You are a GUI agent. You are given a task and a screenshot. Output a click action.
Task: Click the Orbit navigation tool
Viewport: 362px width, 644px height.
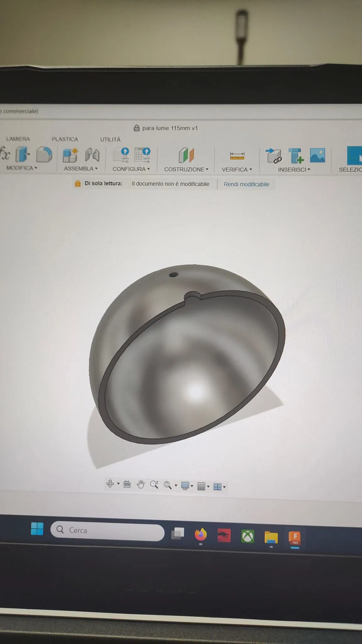[x=110, y=483]
